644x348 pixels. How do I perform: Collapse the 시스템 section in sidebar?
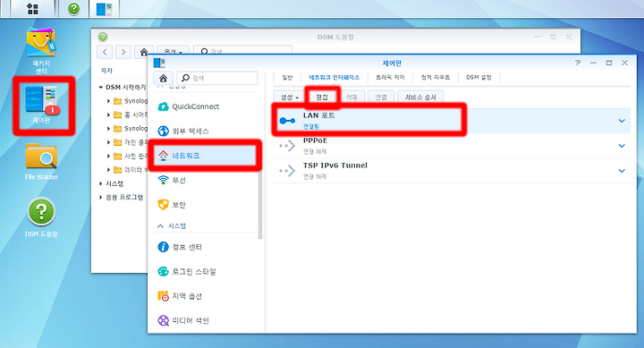(161, 226)
